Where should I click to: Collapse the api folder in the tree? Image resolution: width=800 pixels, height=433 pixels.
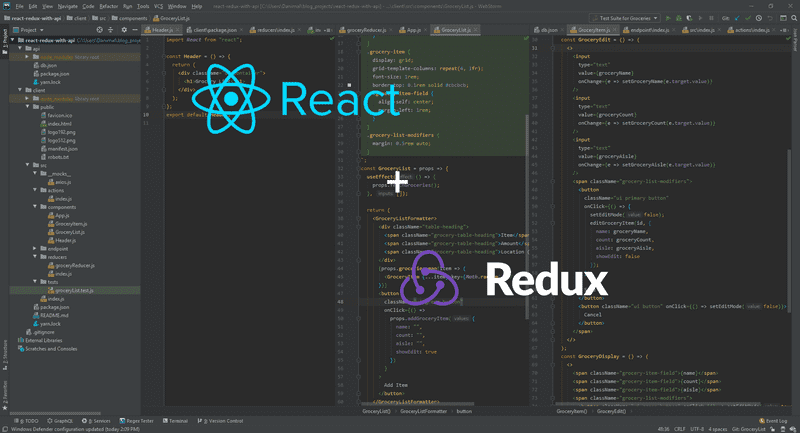tap(20, 48)
